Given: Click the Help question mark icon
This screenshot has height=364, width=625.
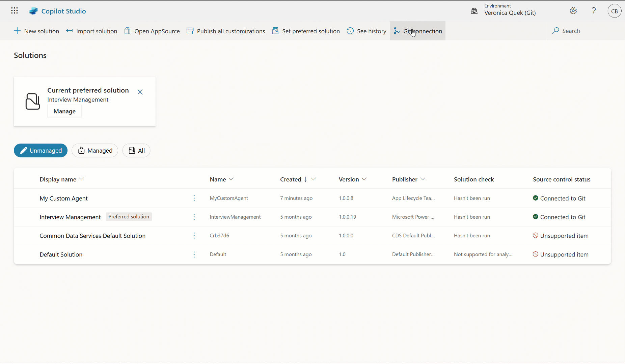Looking at the screenshot, I should (593, 10).
